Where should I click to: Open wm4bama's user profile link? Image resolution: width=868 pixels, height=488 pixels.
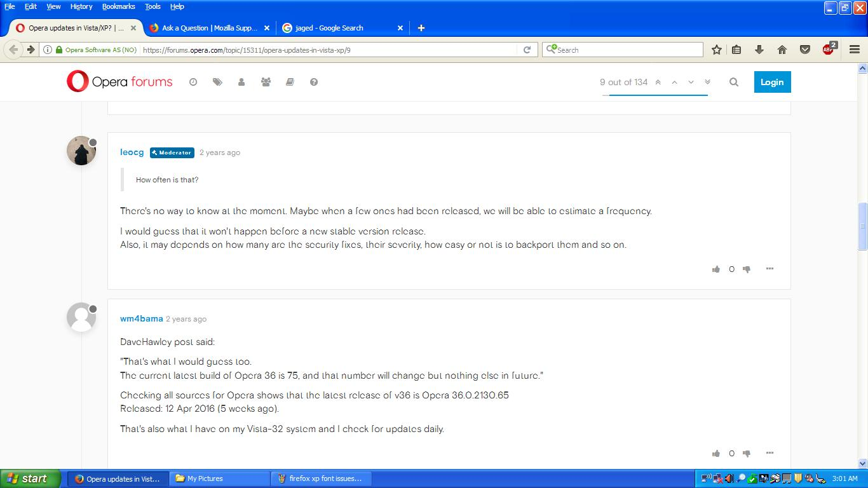142,319
